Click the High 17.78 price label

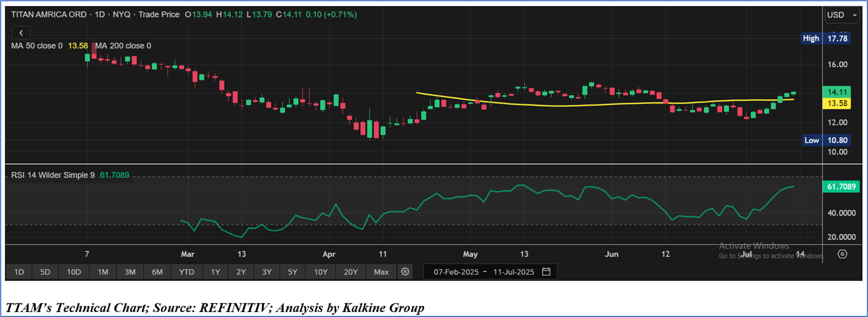tap(825, 38)
